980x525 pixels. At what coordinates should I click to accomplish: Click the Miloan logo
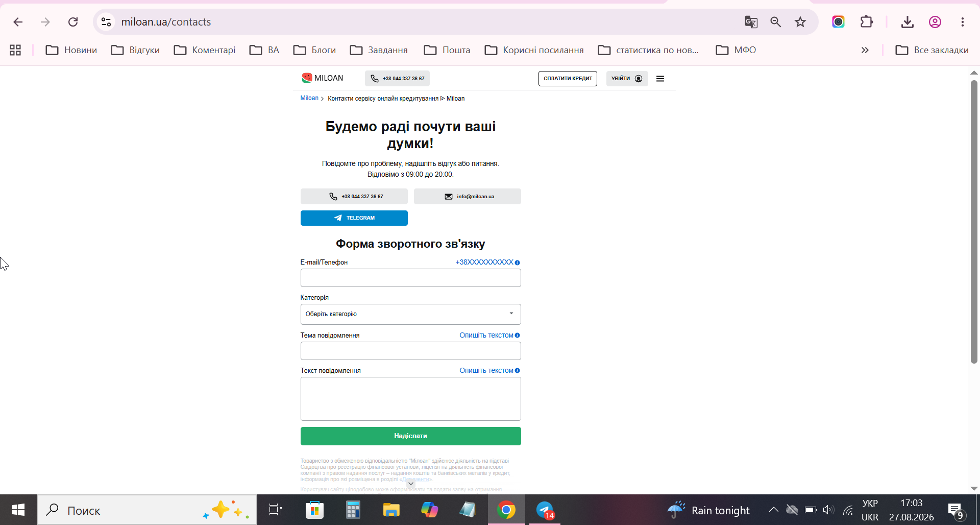pyautogui.click(x=323, y=78)
